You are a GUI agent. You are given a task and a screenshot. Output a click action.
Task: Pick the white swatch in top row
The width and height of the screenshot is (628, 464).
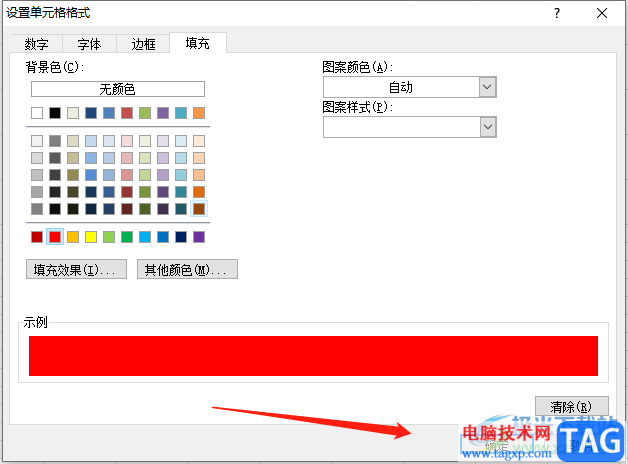(x=37, y=113)
